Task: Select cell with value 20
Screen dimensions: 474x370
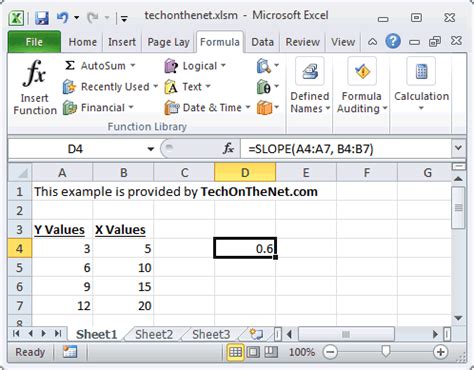Action: [x=123, y=306]
